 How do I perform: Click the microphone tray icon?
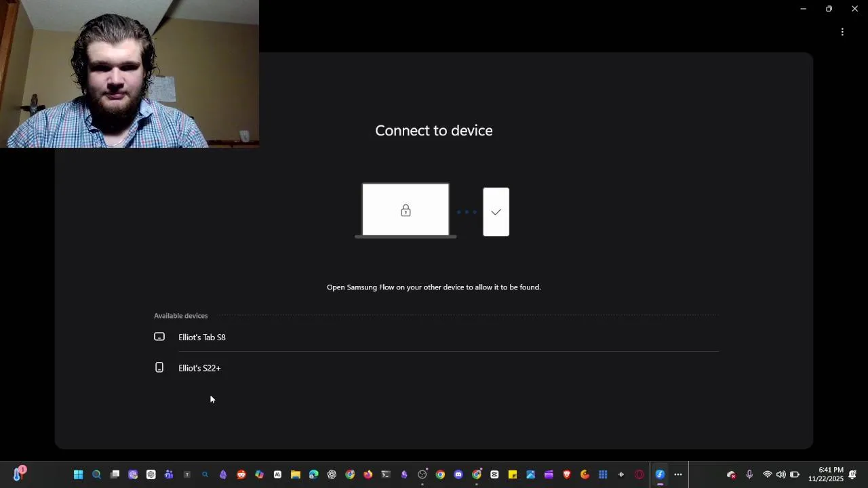click(x=749, y=474)
